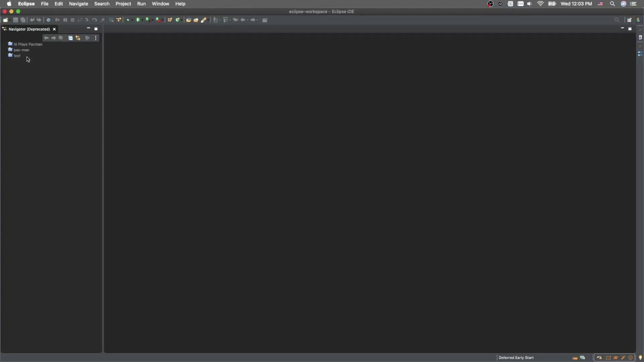Click the Open Perspective icon
644x362 pixels.
point(629,20)
